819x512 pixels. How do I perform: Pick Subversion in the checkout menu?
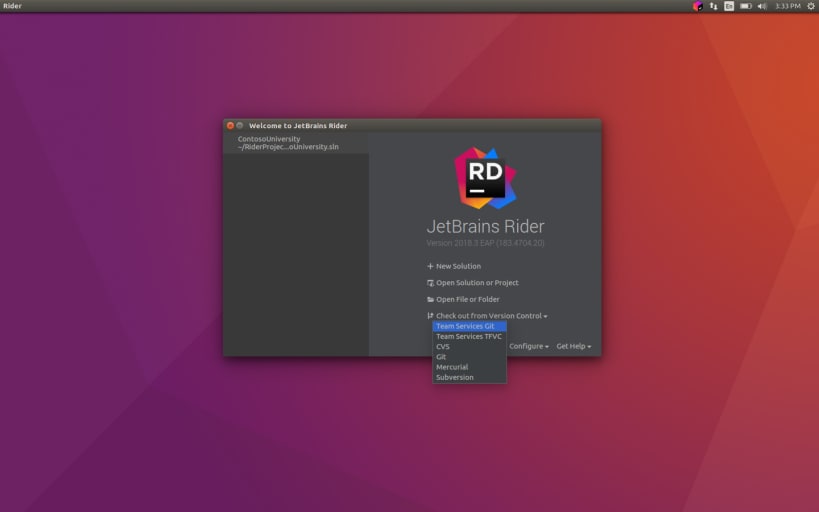coord(470,377)
